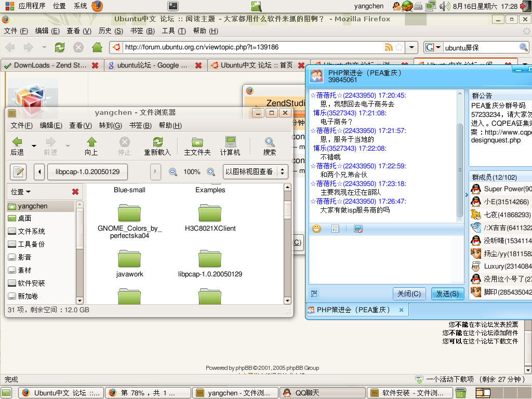The image size is (532, 399).
Task: Select 素材 volume in Places sidebar
Action: [41, 270]
